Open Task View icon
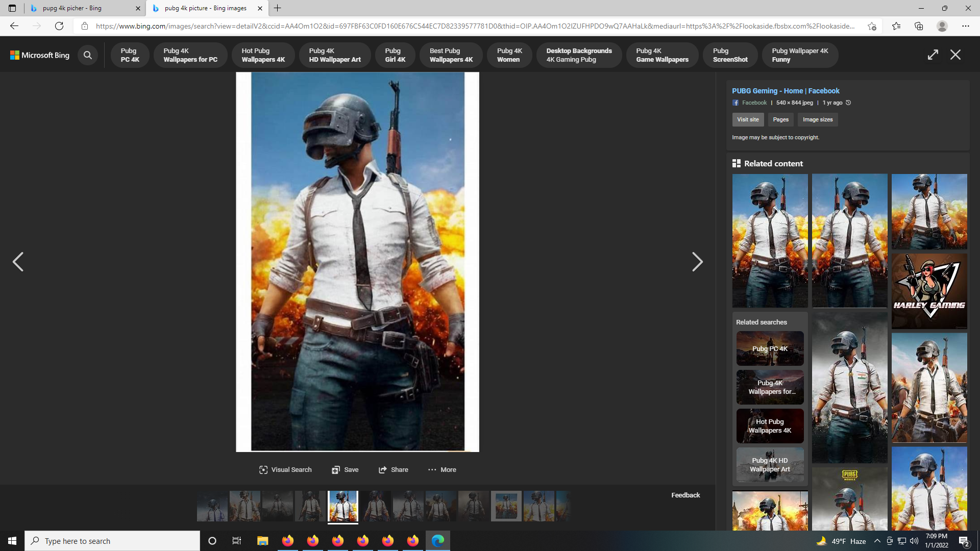The image size is (980, 551). (x=237, y=541)
